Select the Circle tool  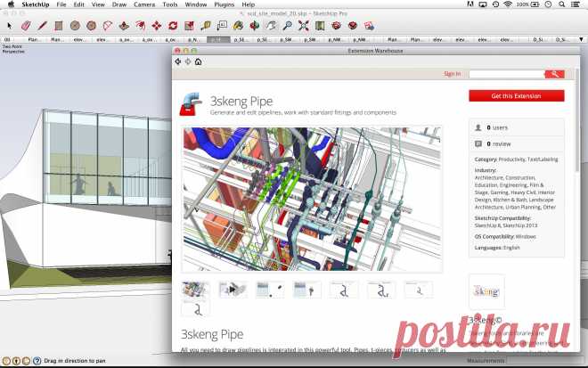[x=75, y=26]
